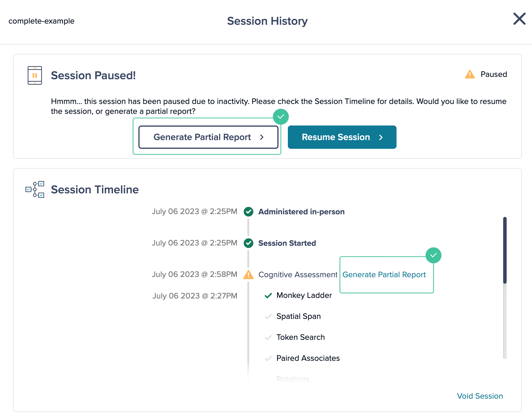Click the Administered in-person green check icon

249,212
